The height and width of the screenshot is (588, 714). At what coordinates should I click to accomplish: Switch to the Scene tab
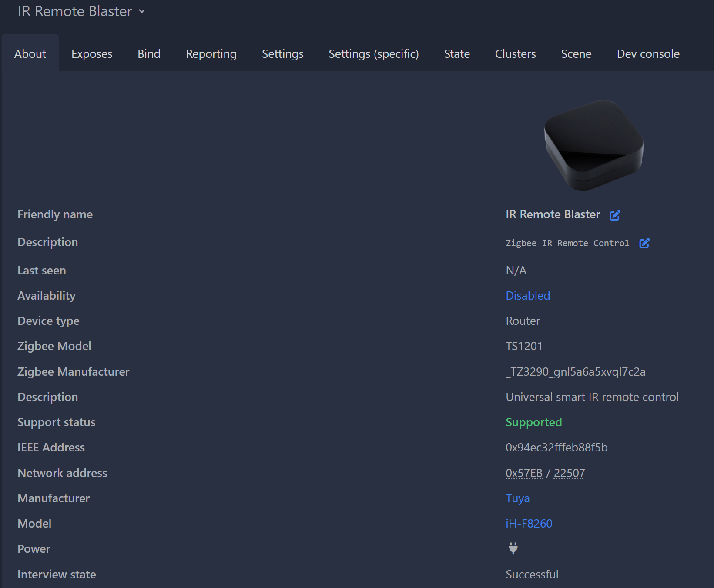[576, 54]
